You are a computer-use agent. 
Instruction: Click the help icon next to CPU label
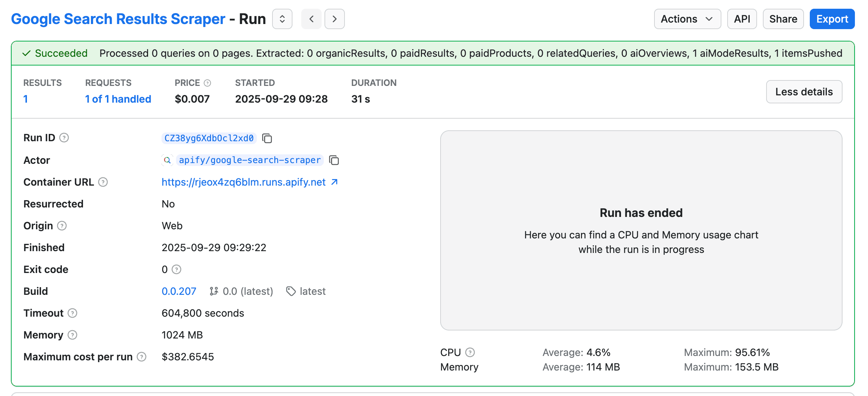coord(470,352)
